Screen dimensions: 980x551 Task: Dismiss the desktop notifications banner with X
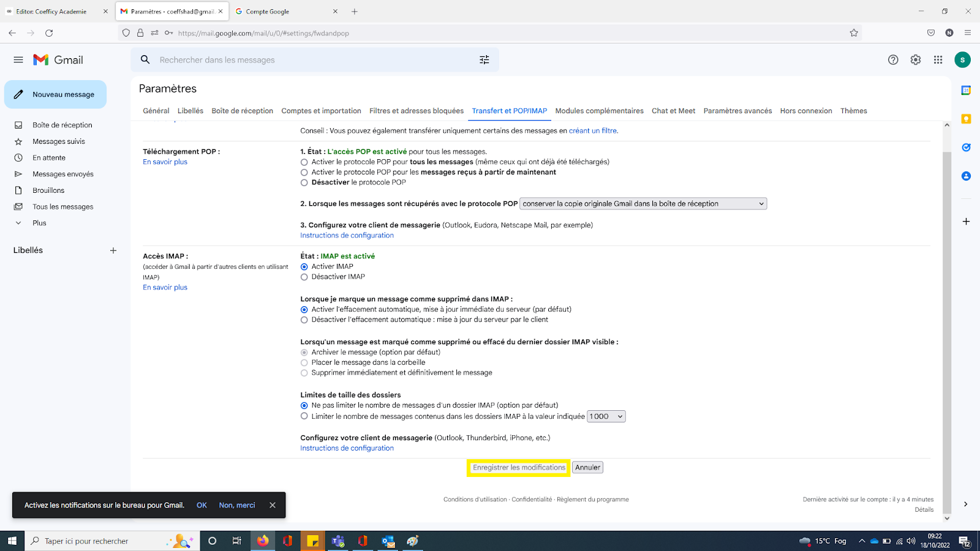tap(273, 505)
